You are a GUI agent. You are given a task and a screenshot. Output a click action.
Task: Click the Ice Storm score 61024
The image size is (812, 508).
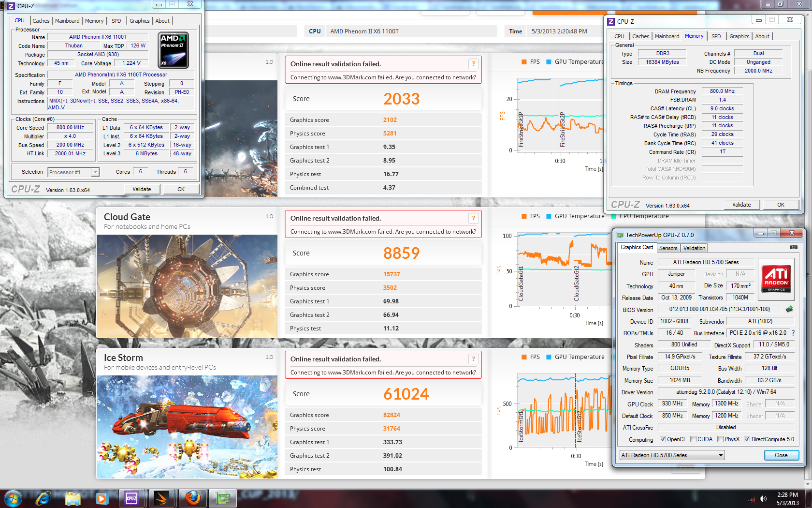406,394
